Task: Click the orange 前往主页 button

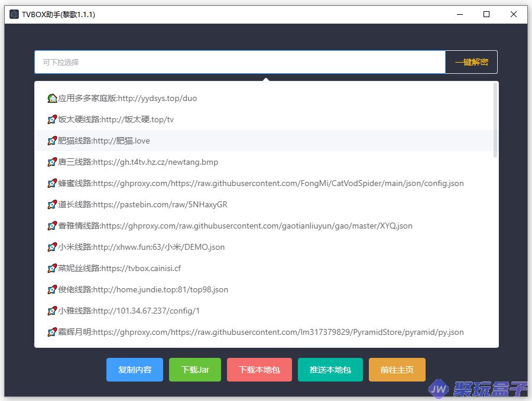Action: pos(397,370)
